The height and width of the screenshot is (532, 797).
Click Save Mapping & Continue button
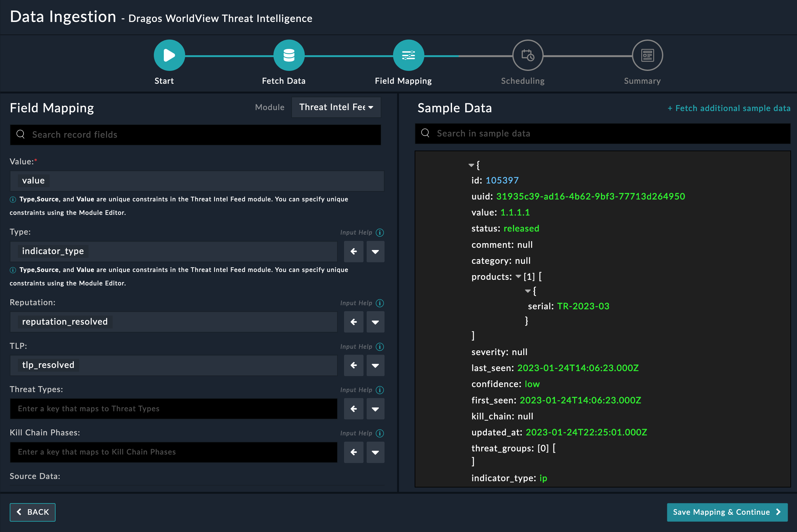tap(727, 512)
